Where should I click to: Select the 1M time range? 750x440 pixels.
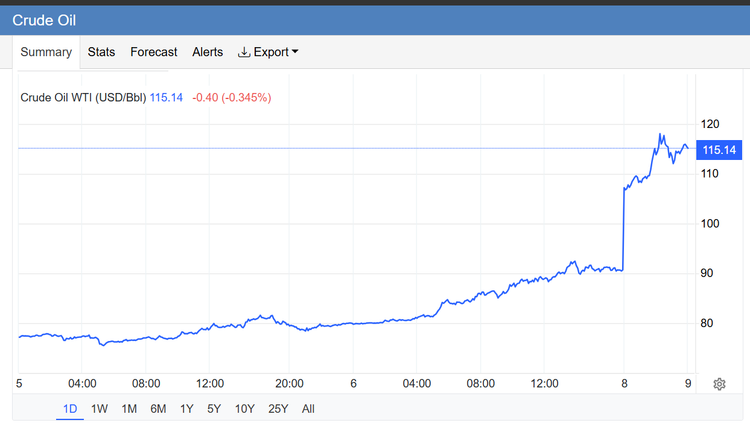click(x=129, y=408)
